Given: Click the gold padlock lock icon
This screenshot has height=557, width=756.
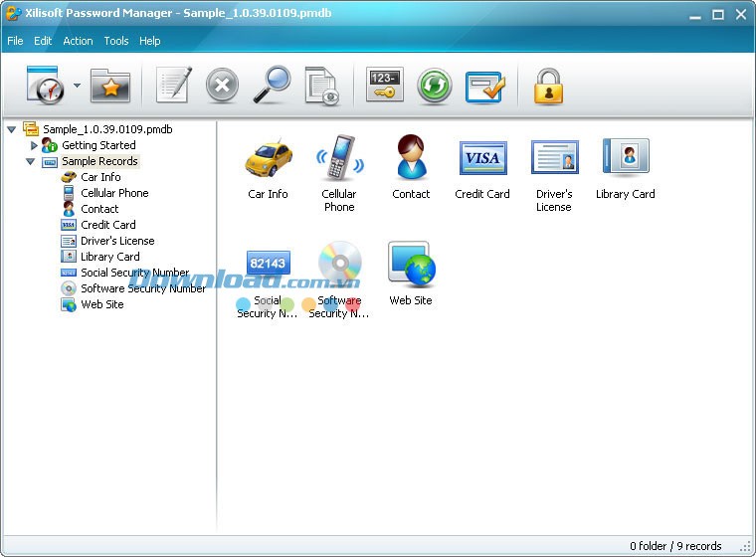Looking at the screenshot, I should coord(549,86).
